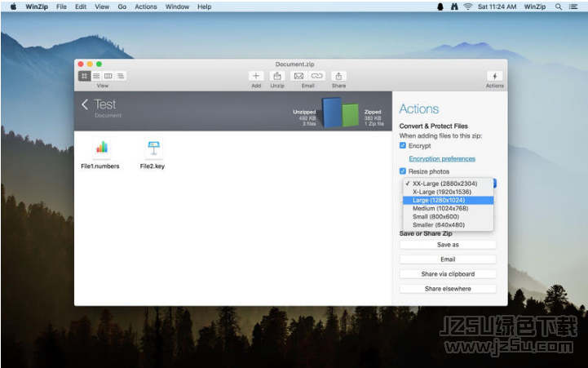Image resolution: width=588 pixels, height=368 pixels.
Task: Click the Add files toolbar icon
Action: [x=256, y=76]
